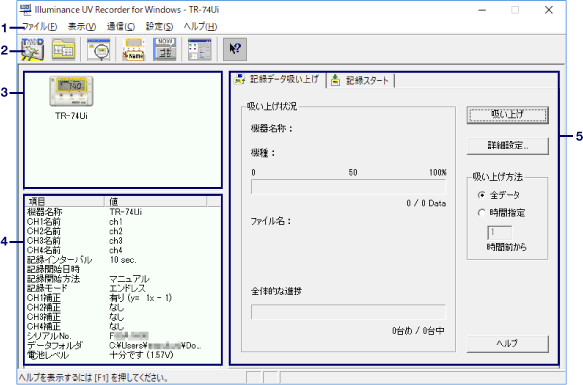The image size is (583, 385).
Task: Click the 吸い上げ download button
Action: tap(508, 115)
